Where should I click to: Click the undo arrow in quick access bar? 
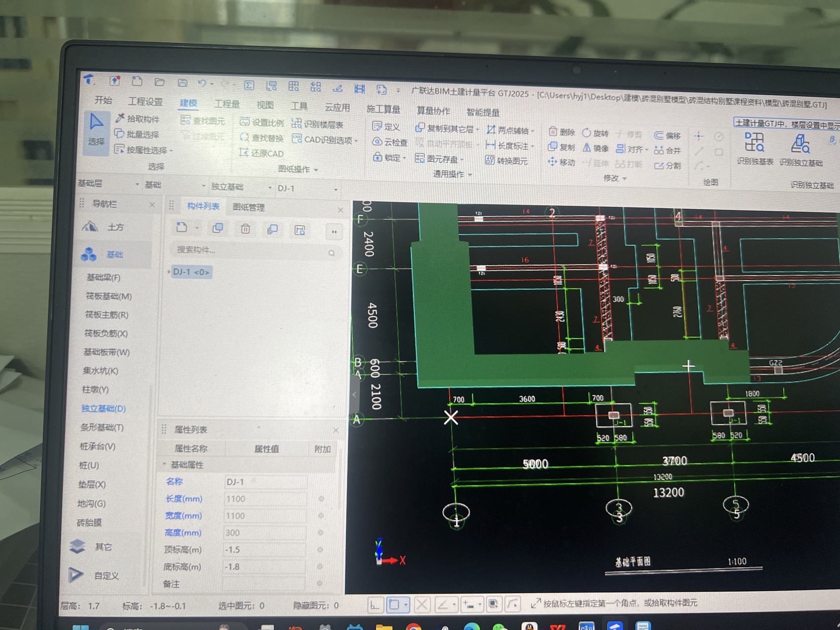coord(202,83)
